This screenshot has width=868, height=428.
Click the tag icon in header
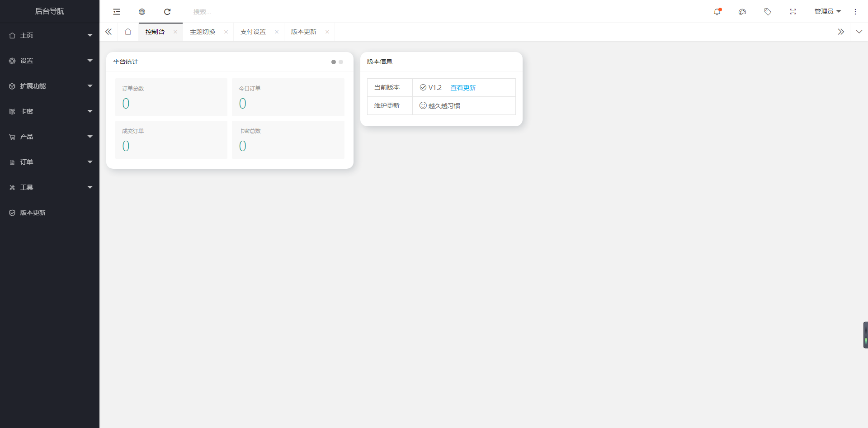[x=768, y=12]
